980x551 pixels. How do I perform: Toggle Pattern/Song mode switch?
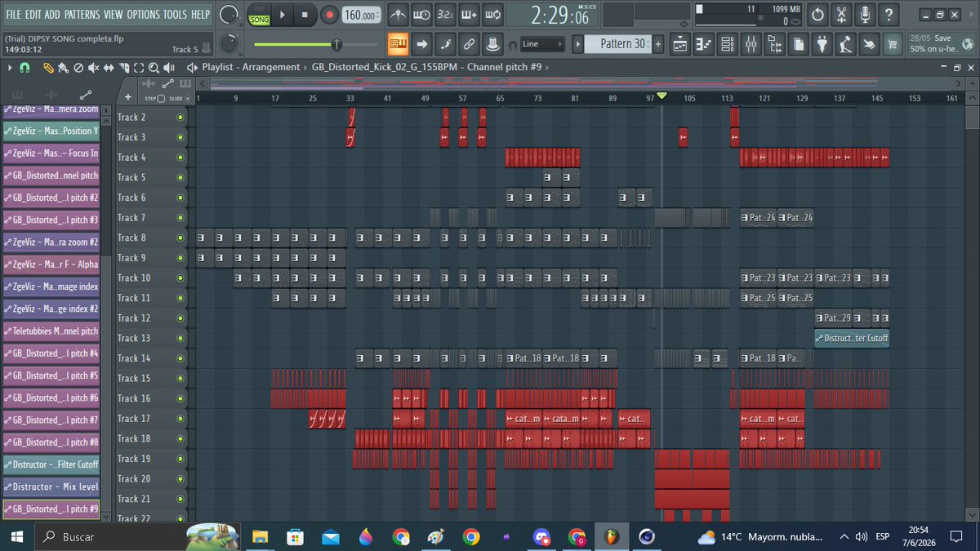click(x=259, y=15)
